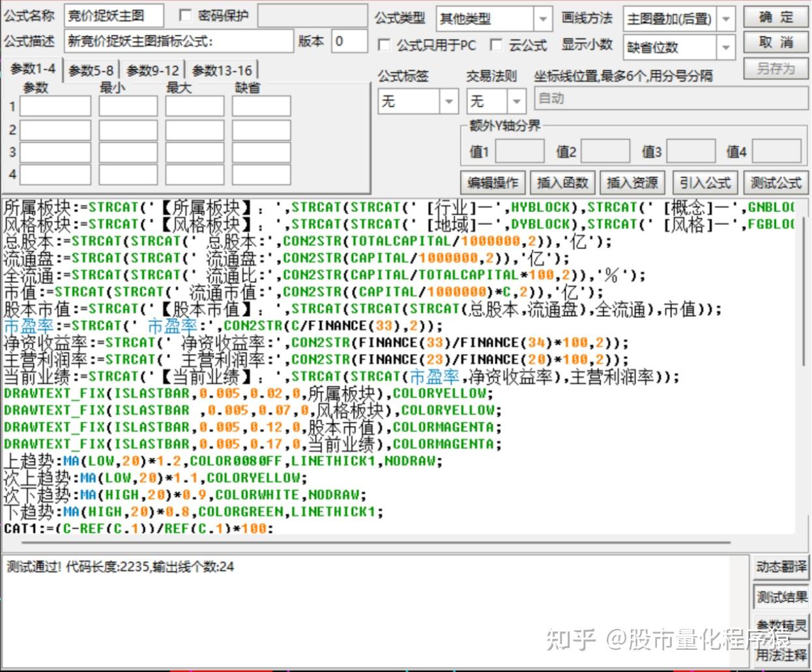Click the 值3 Y-axis field
812x672 pixels.
click(690, 151)
